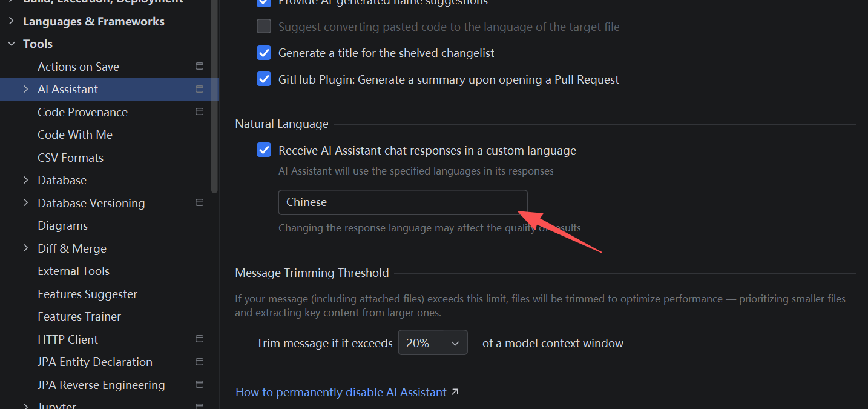Click the external link arrow after disable AI Assistant
Viewport: 868px width, 409px height.
click(x=455, y=392)
